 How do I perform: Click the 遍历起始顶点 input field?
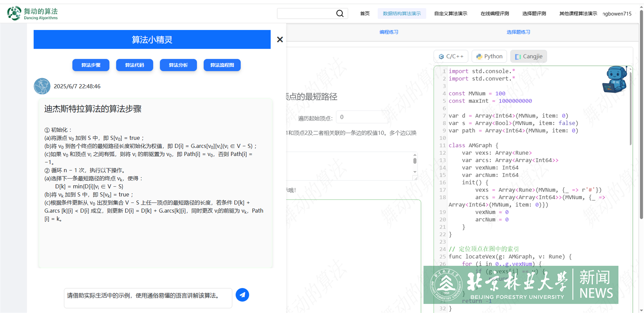point(362,117)
